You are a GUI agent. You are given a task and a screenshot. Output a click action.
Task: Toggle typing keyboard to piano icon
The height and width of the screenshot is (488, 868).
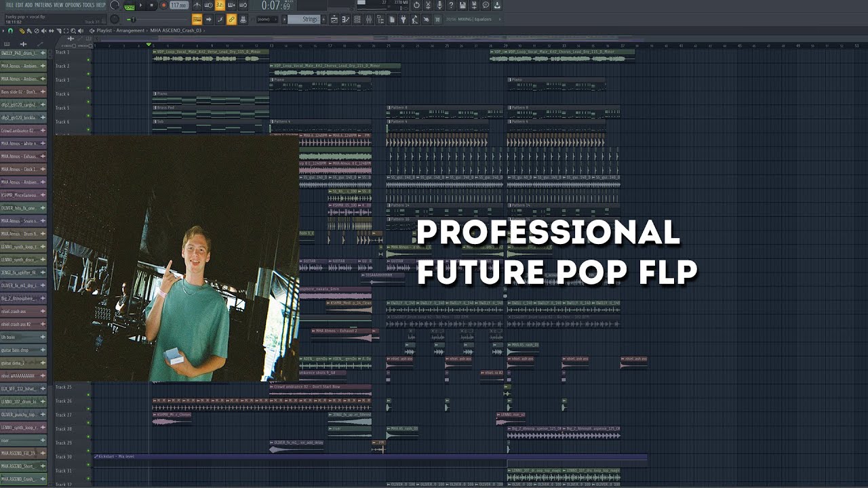[197, 19]
